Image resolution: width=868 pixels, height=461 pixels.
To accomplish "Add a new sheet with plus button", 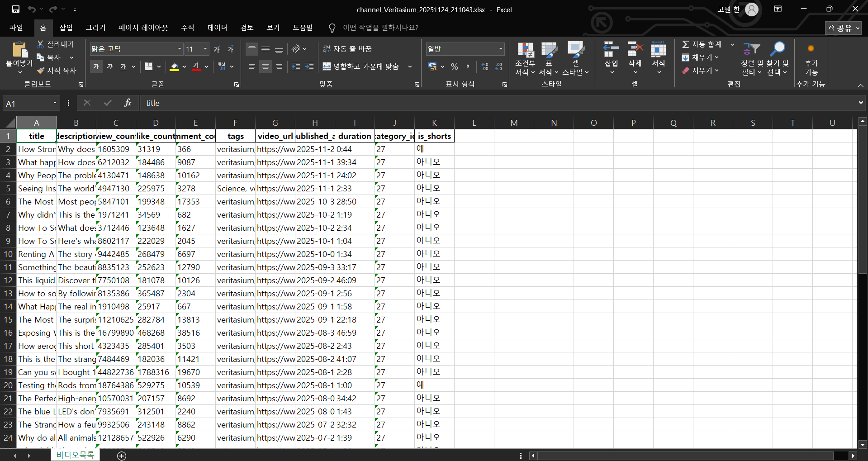I will 122,456.
